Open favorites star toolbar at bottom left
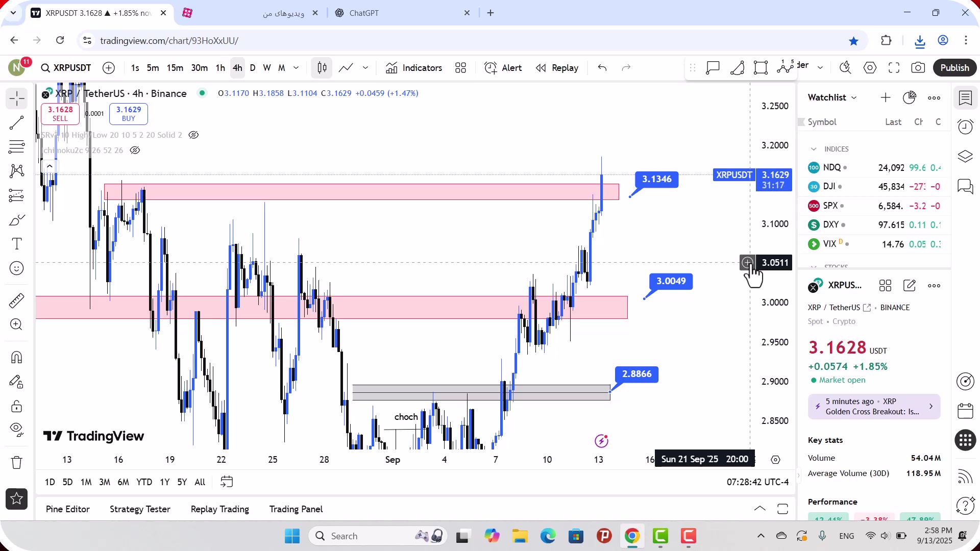 coord(17,498)
